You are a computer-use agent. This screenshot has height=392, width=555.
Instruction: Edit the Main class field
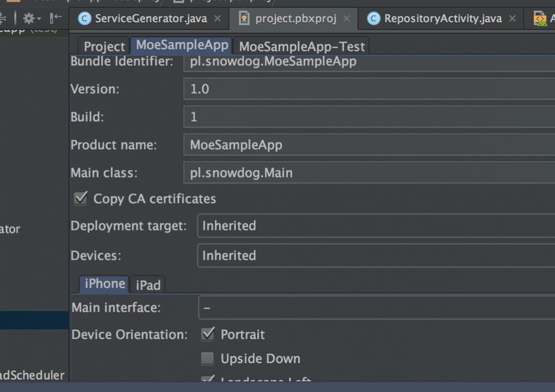(369, 173)
